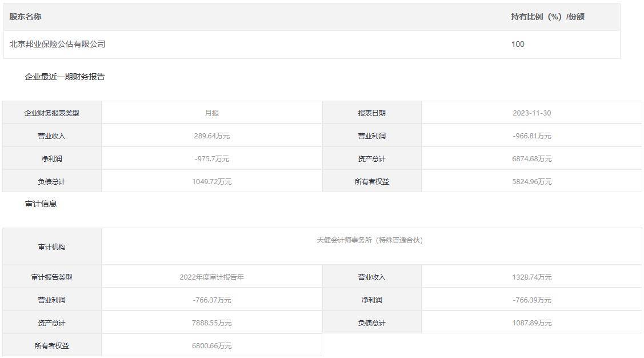Click audit report type 2022年度审计报告年

point(211,277)
